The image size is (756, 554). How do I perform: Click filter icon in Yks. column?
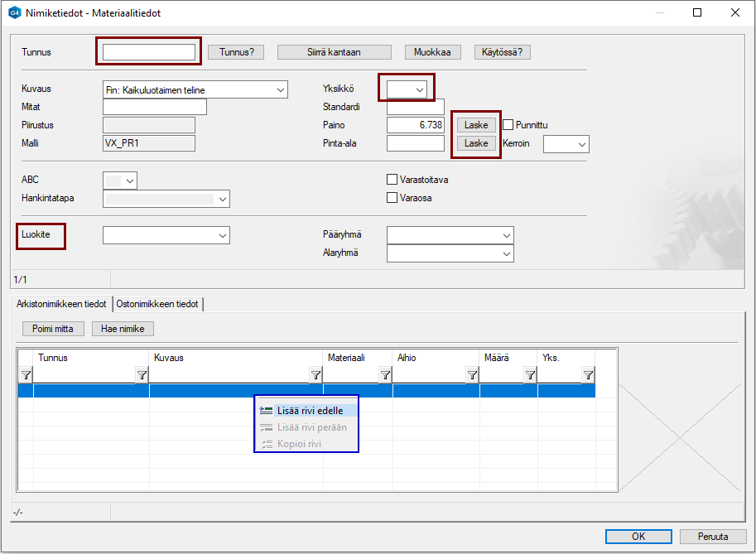point(588,376)
